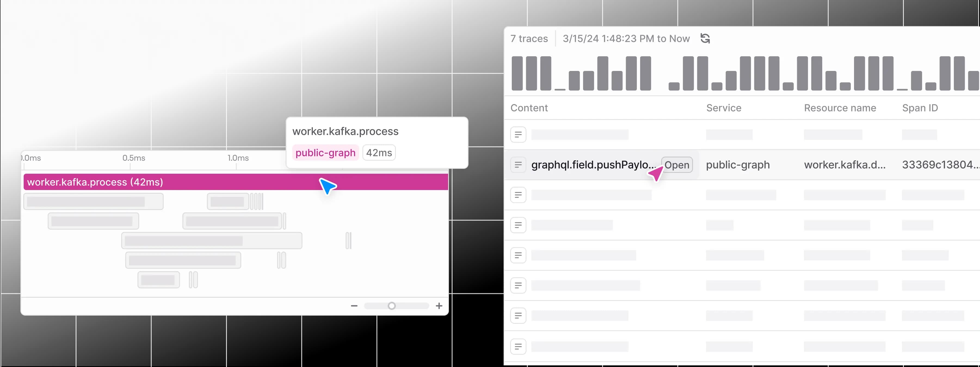The image size is (980, 367).
Task: Click the Span ID column header
Action: point(920,108)
